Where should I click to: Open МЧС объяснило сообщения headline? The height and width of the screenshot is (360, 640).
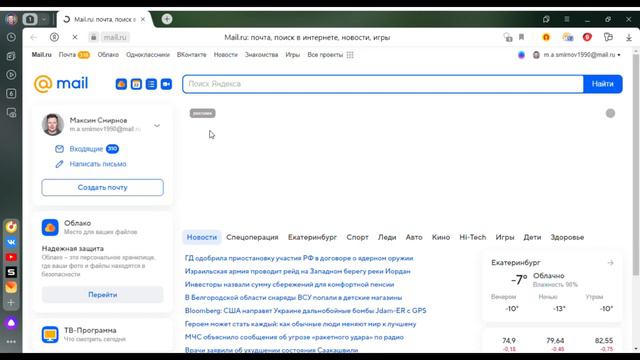coord(294,337)
